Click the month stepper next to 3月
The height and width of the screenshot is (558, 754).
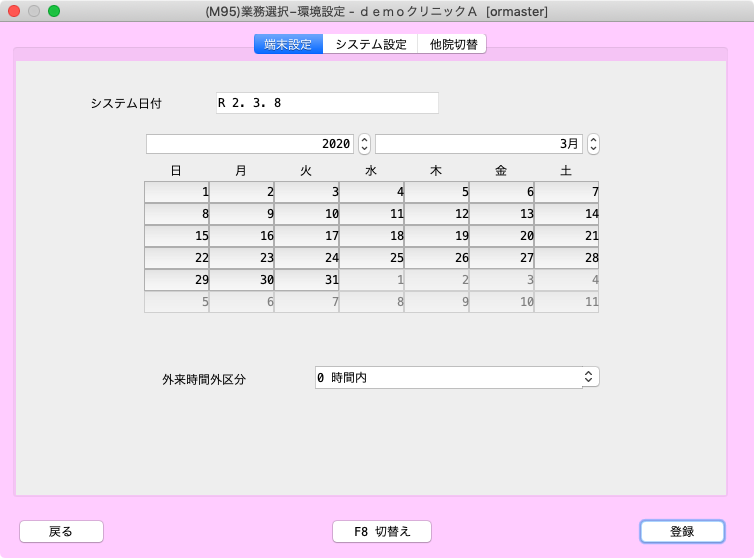click(593, 144)
